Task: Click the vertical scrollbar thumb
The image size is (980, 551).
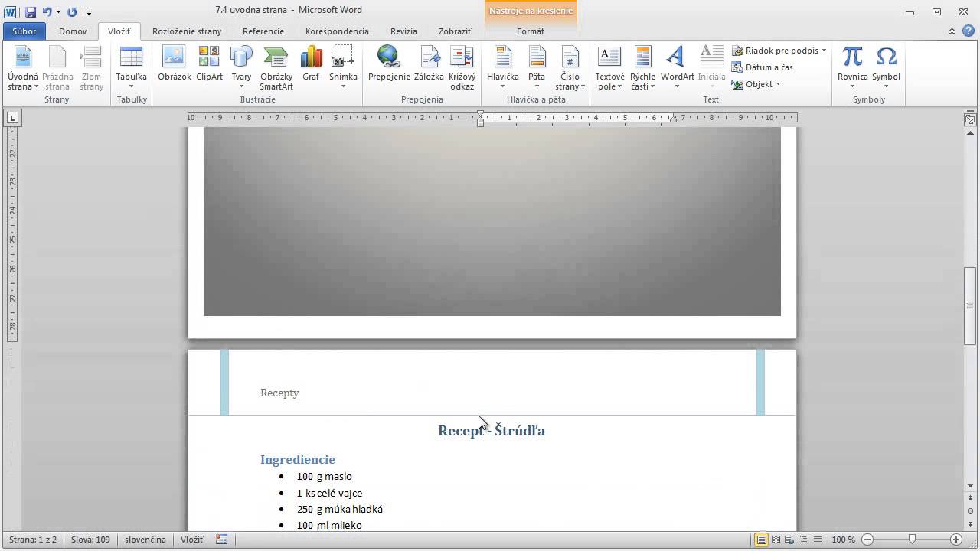Action: (970, 305)
